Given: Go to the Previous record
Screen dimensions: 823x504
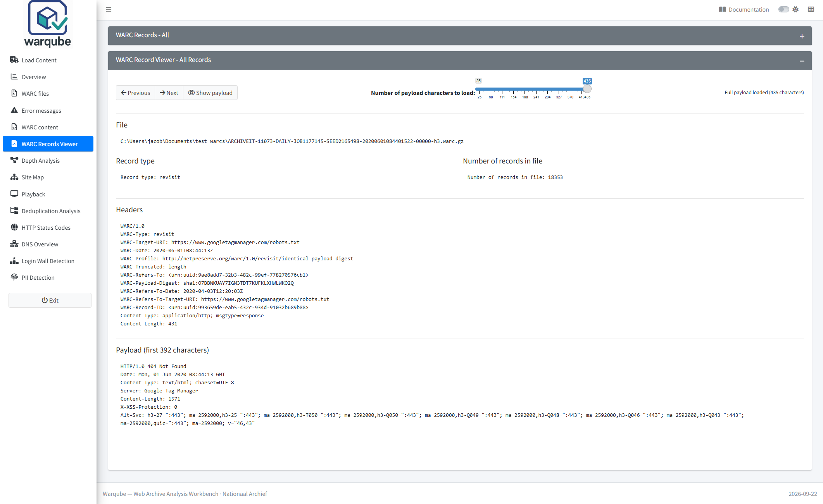Looking at the screenshot, I should coord(135,93).
